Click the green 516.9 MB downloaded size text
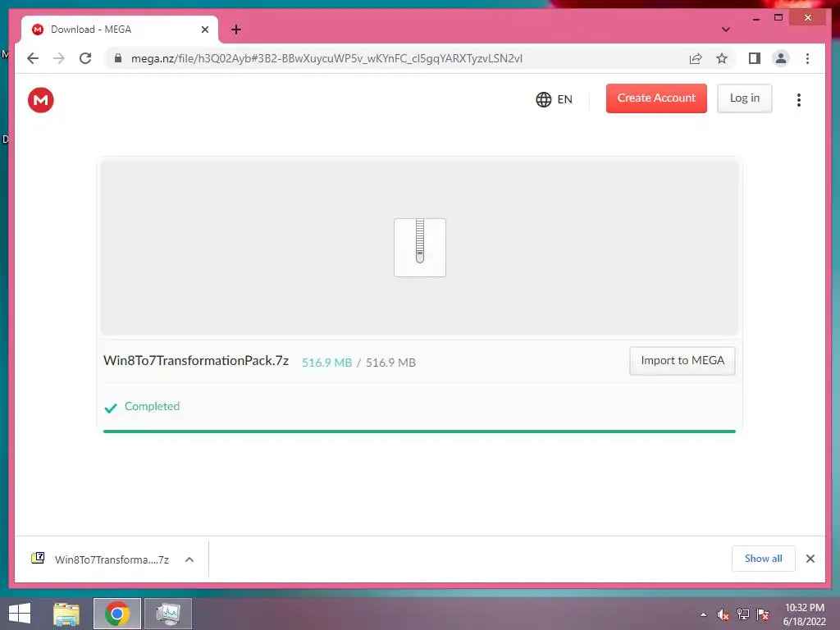840x630 pixels. pos(326,363)
